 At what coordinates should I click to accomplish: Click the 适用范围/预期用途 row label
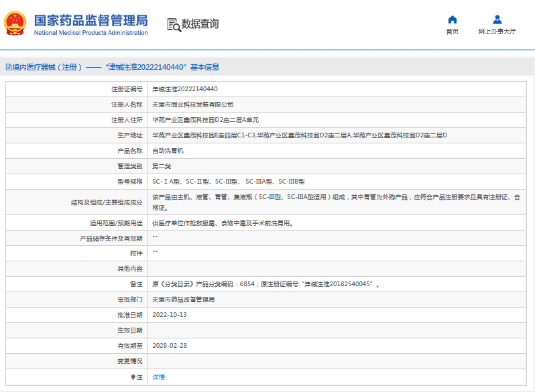(x=116, y=223)
